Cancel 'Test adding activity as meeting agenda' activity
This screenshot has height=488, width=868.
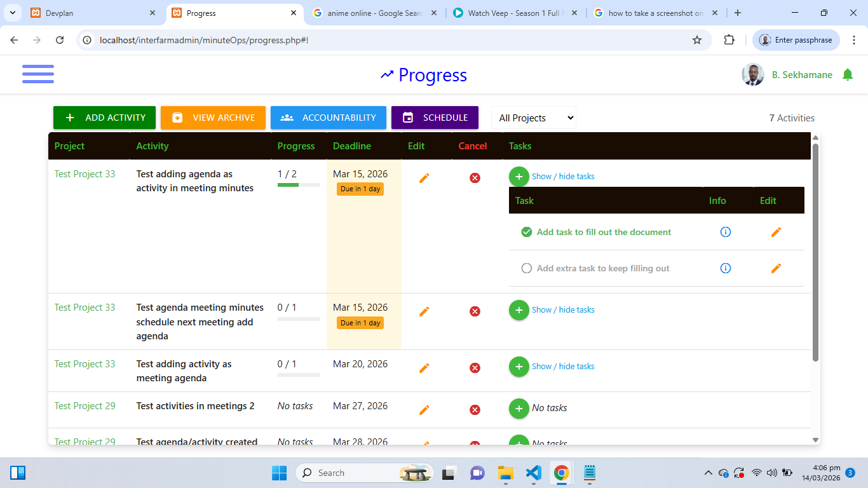click(475, 368)
